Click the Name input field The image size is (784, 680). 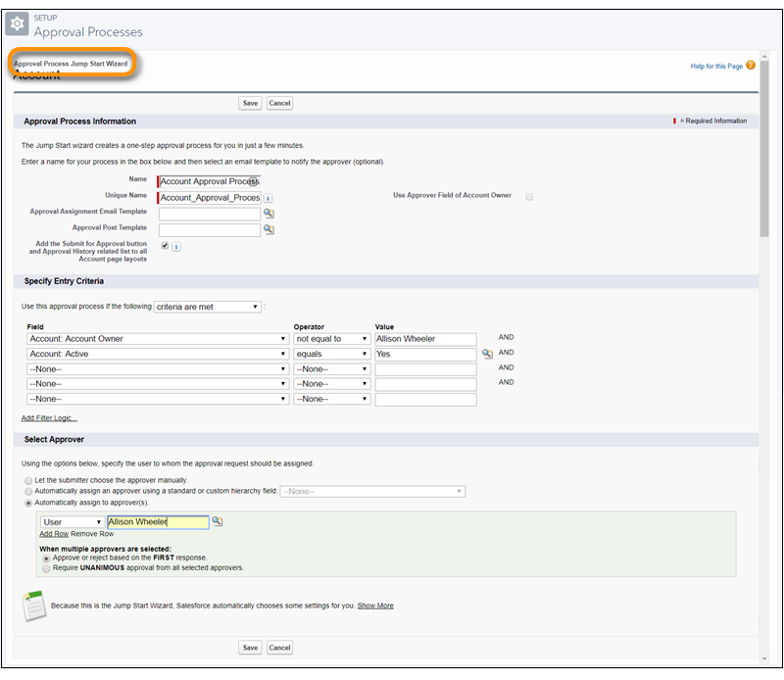click(210, 181)
